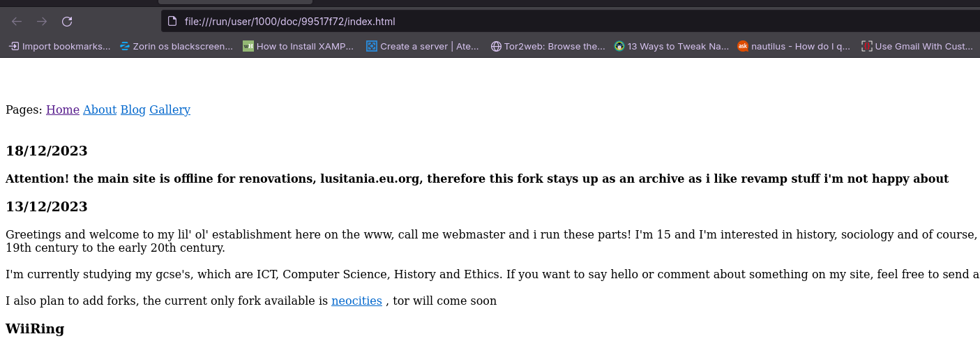Click the file page icon in address bar
Screen dimensions: 980x341
click(x=173, y=22)
